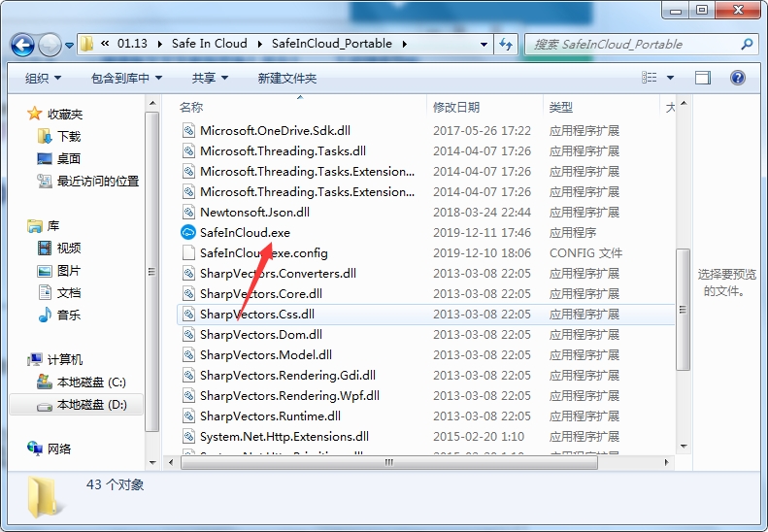Click the SharpVectors.Rendering.Wpf.dll file icon
This screenshot has width=768, height=532.
coord(188,395)
